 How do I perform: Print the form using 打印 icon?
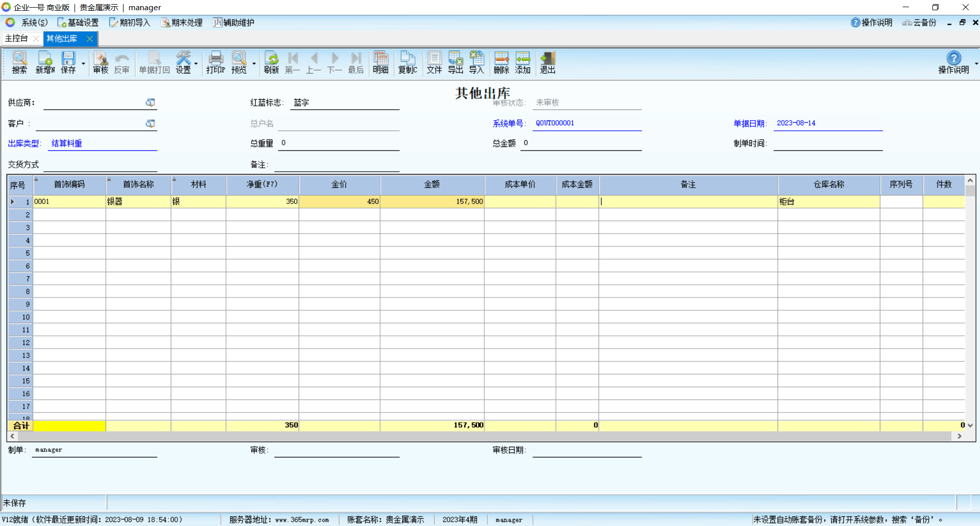(x=215, y=62)
